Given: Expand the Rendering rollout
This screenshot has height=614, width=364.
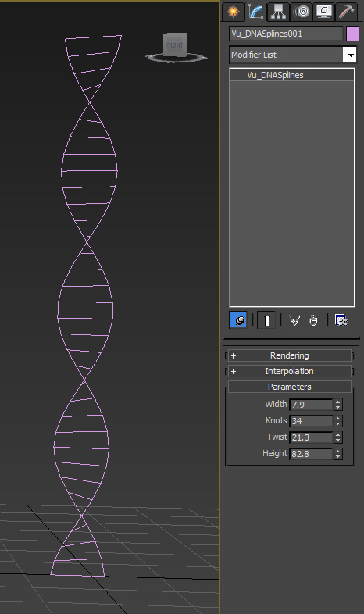Looking at the screenshot, I should tap(289, 355).
